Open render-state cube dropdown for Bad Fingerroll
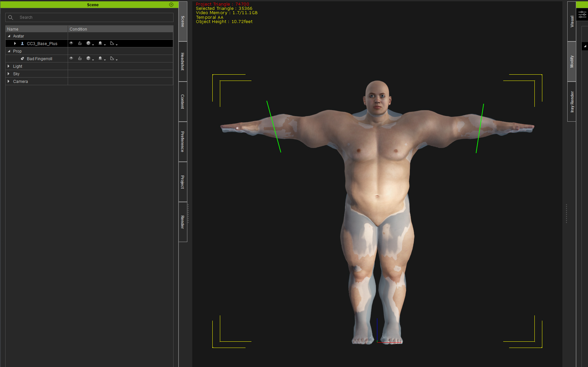The width and height of the screenshot is (588, 367). pyautogui.click(x=90, y=59)
